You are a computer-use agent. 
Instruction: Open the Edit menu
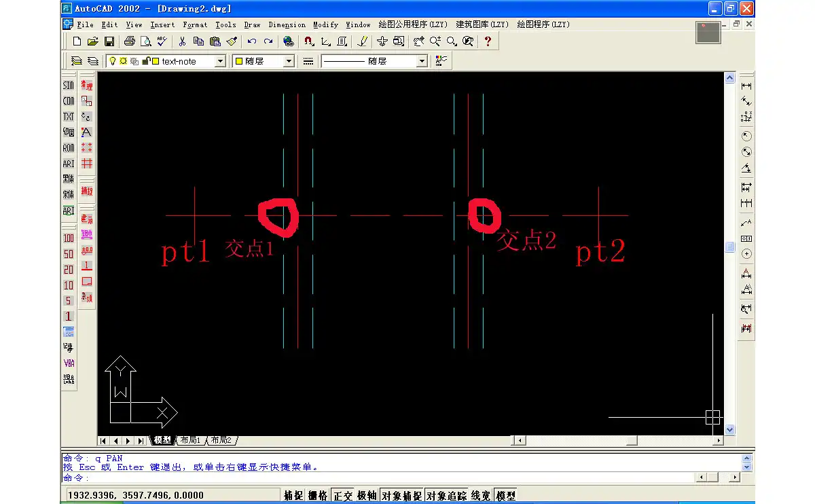click(109, 24)
